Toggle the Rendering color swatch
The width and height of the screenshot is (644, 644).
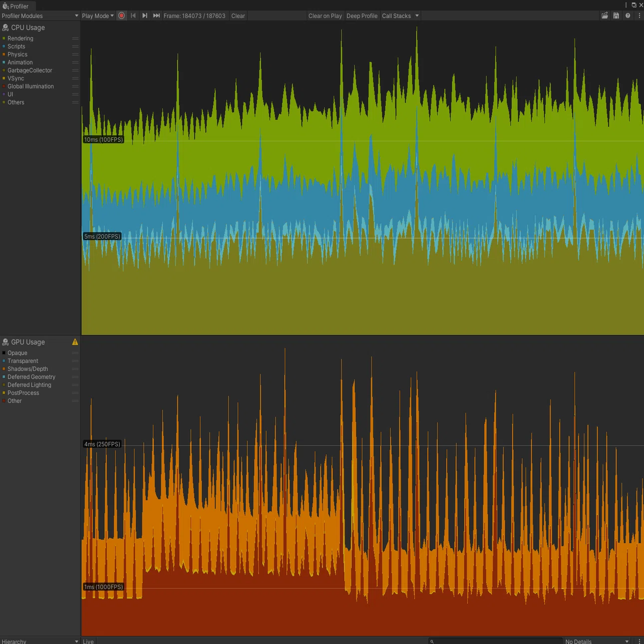click(3, 38)
